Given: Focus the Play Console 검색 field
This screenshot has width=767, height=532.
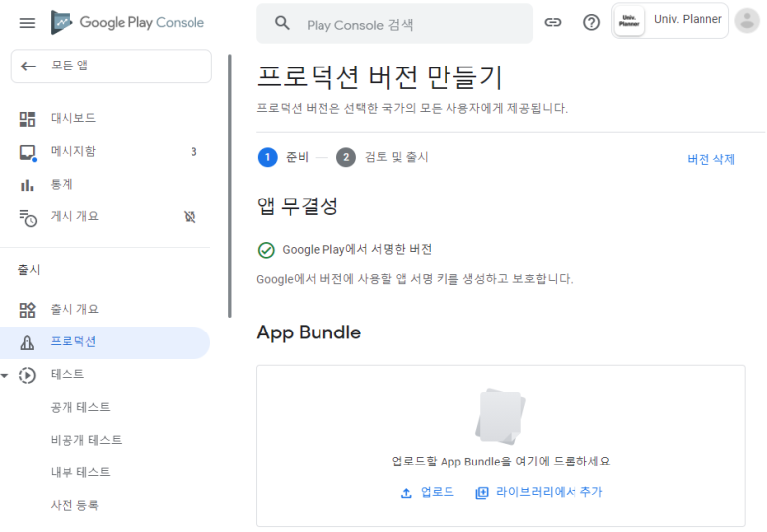Looking at the screenshot, I should coord(394,24).
